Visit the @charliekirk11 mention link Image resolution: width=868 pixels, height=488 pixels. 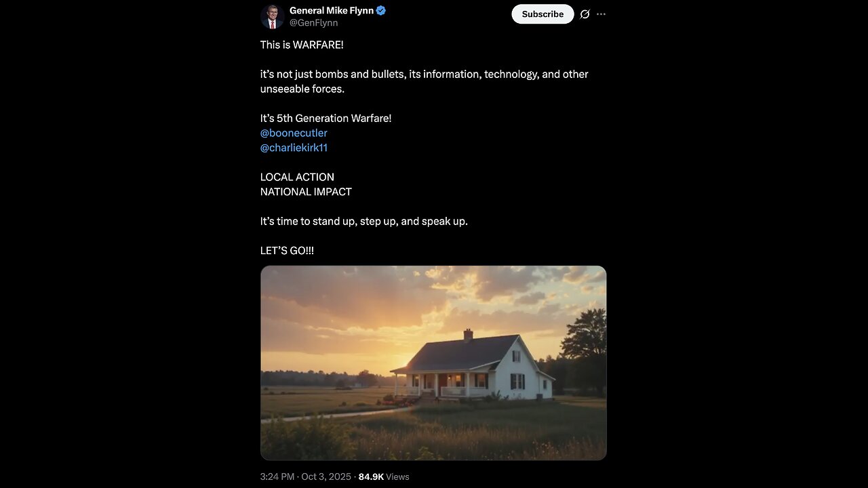pos(294,148)
